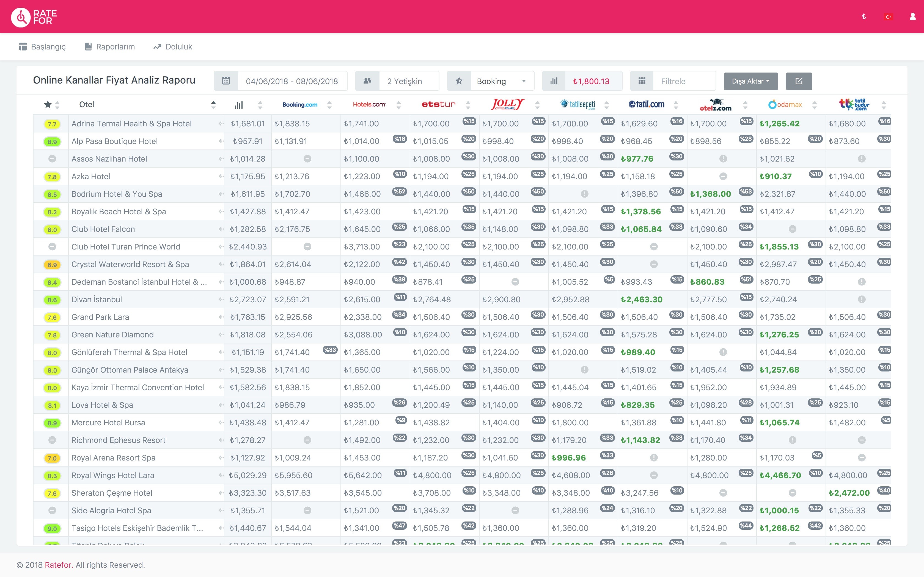The width and height of the screenshot is (924, 577).
Task: Switch language with Turkish flag icon
Action: tap(889, 17)
